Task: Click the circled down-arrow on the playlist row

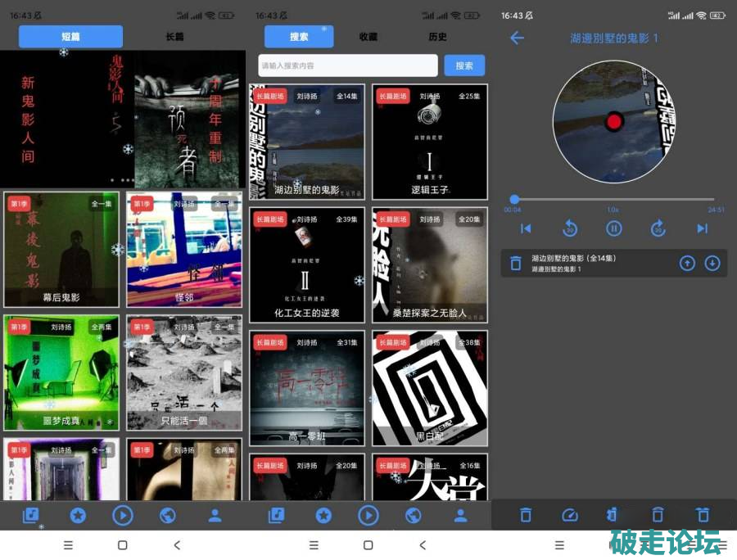Action: 712,263
